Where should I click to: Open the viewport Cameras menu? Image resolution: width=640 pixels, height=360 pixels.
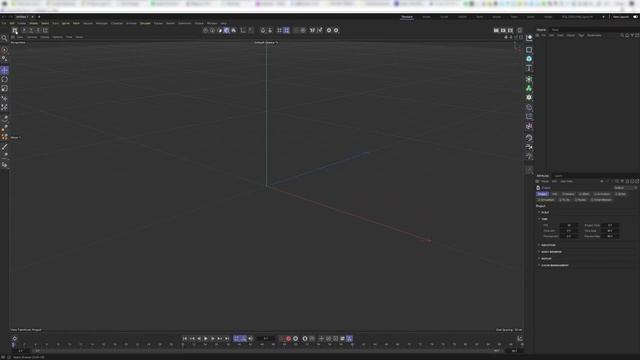tap(32, 37)
